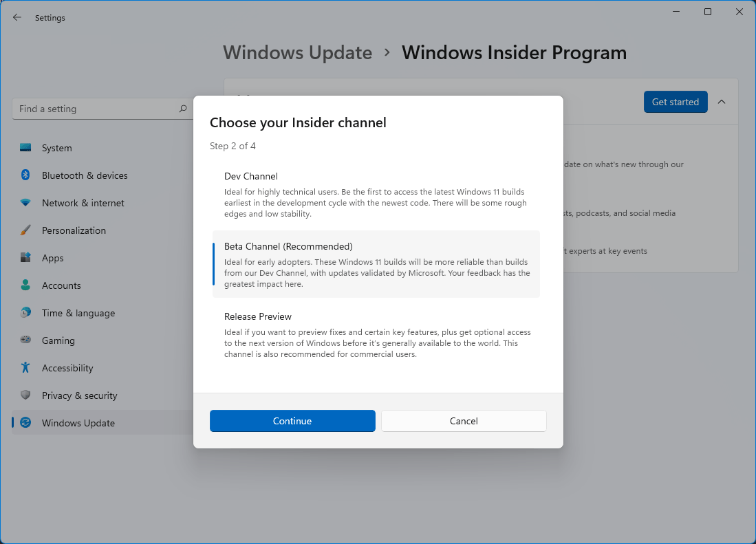Open Time & language settings
The height and width of the screenshot is (544, 756).
pos(78,313)
